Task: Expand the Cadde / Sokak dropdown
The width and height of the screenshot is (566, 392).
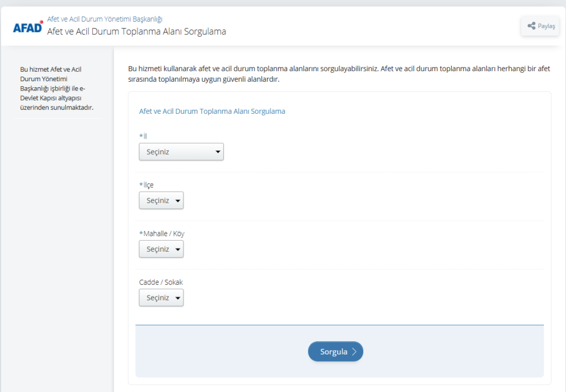Action: coord(161,298)
